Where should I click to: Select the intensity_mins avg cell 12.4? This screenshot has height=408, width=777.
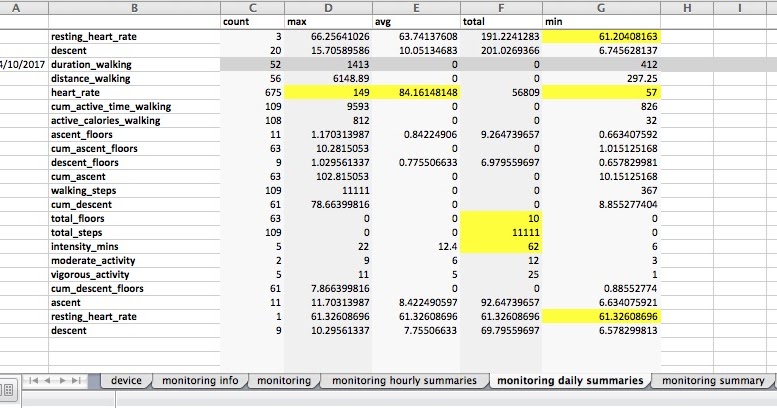(416, 246)
